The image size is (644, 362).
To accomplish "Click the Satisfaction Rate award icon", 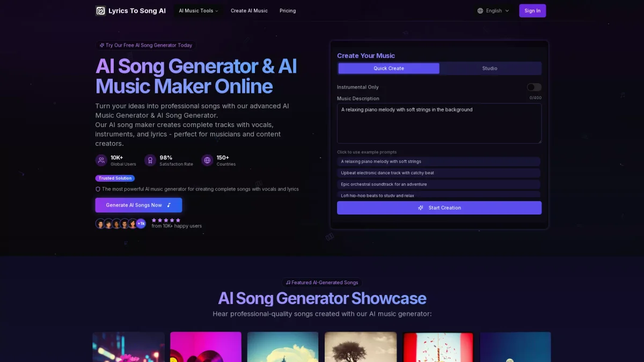I will pyautogui.click(x=150, y=160).
